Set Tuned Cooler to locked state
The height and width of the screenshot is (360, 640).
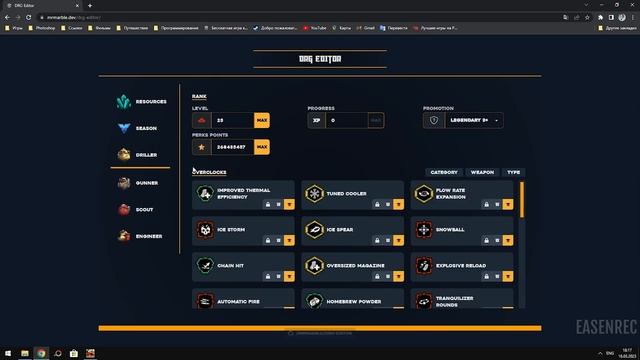pyautogui.click(x=377, y=204)
